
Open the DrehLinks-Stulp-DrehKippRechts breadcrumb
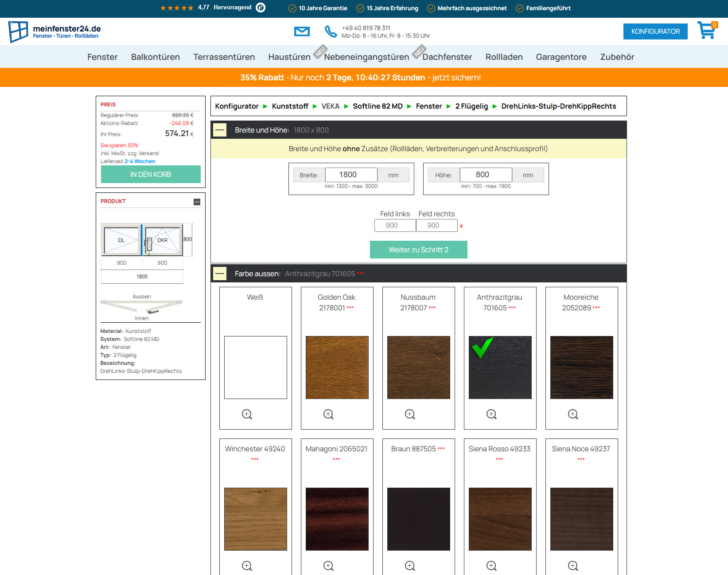click(559, 106)
